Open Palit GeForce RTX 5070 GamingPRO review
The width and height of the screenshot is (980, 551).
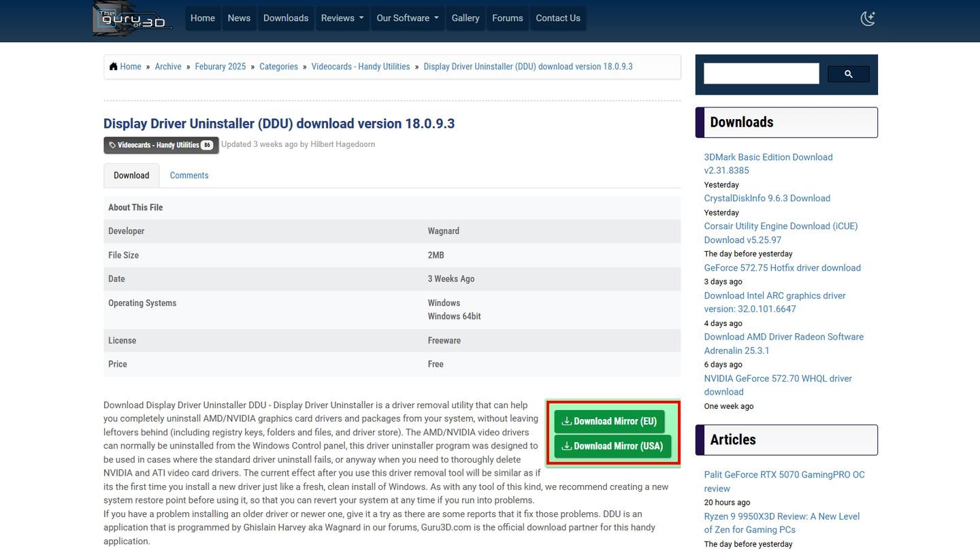pyautogui.click(x=784, y=482)
